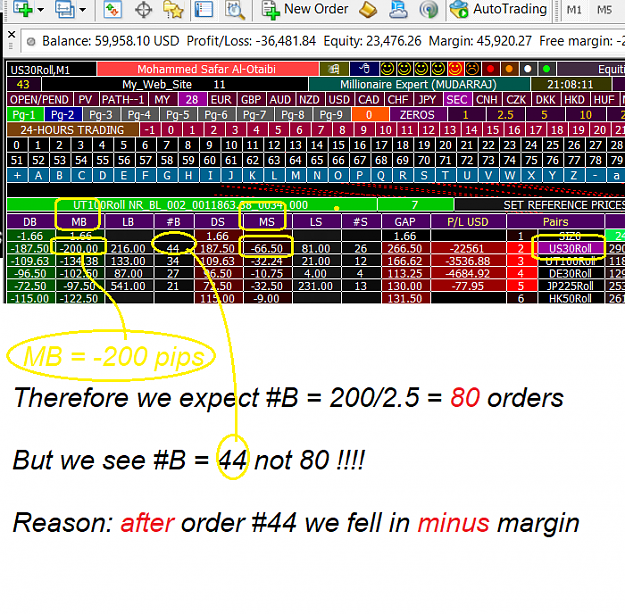Click the frowning face icon

click(472, 69)
